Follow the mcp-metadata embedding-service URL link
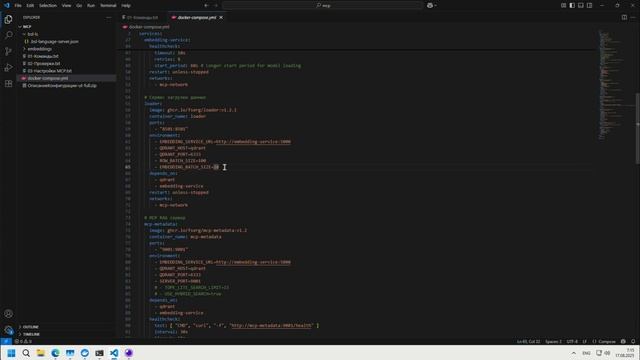This screenshot has width=640, height=360. [253, 262]
